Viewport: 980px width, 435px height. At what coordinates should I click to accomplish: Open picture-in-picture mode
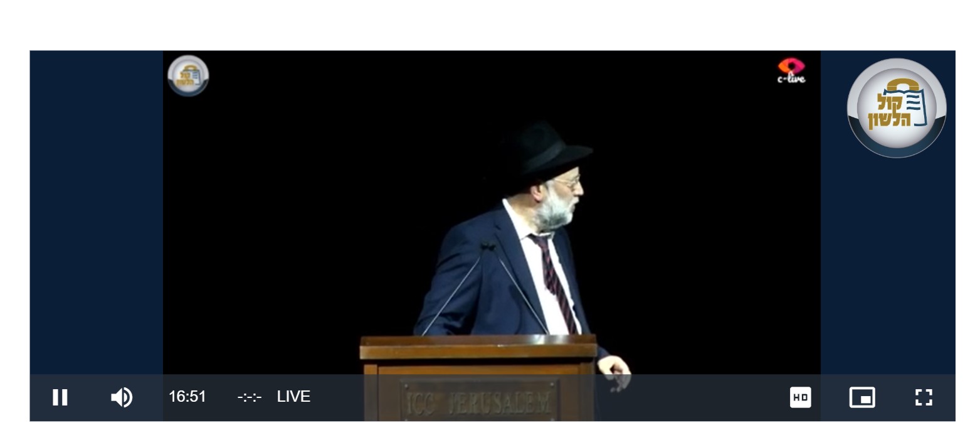[862, 397]
